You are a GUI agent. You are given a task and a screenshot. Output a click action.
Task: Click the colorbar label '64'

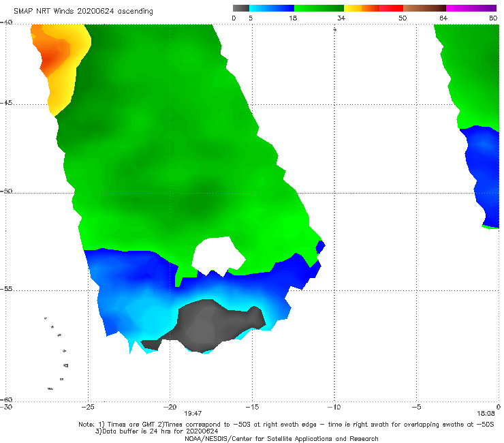(x=443, y=18)
